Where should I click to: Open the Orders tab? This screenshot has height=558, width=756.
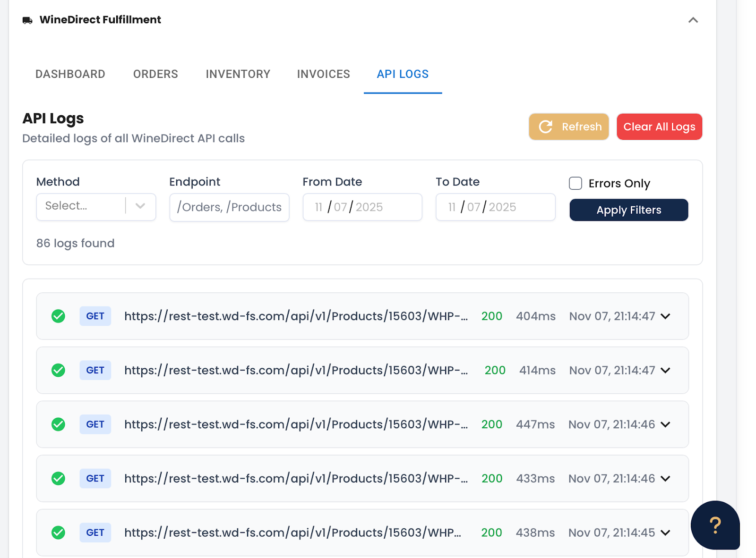click(155, 74)
